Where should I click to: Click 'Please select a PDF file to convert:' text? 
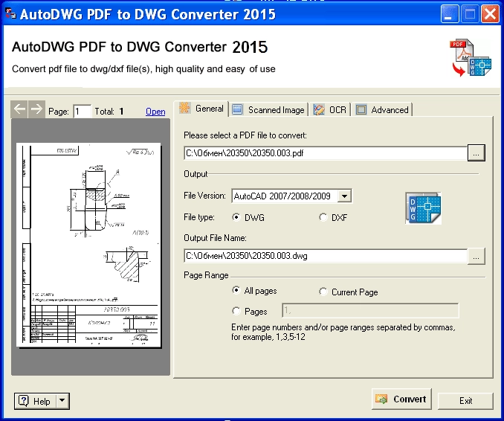point(245,135)
